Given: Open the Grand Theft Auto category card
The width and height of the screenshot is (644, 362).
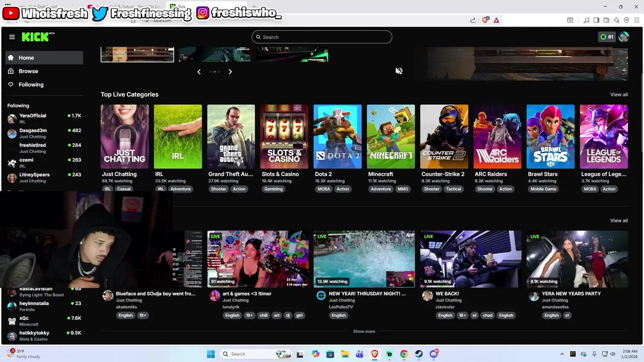Looking at the screenshot, I should point(231,136).
